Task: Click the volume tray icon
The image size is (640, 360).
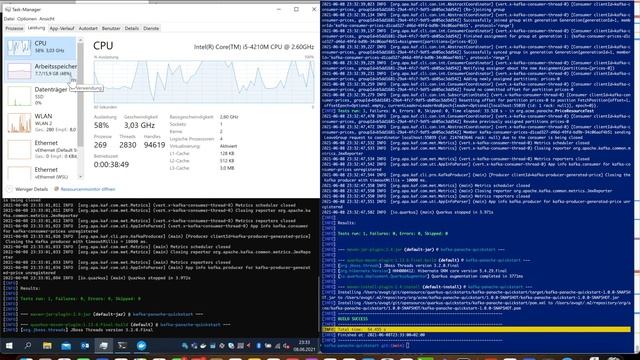Action: (286, 346)
